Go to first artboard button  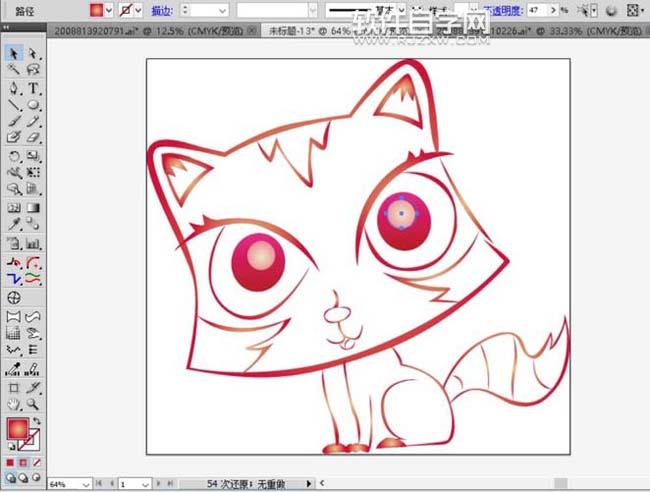99,484
